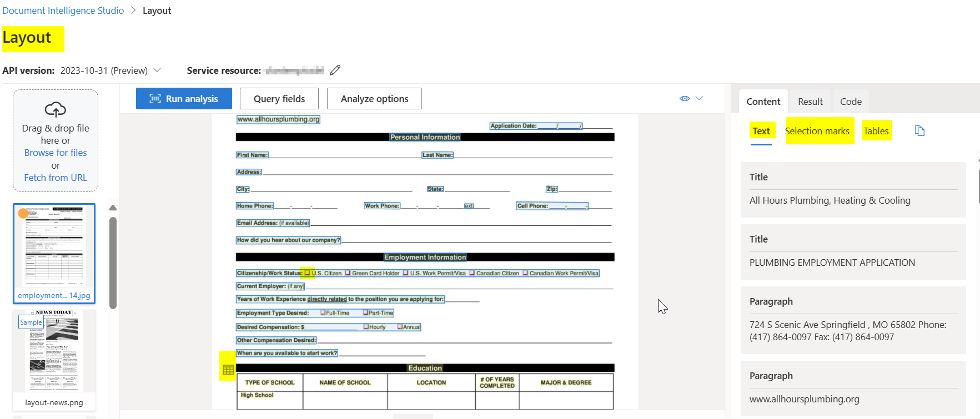Click the orange status dot on employment thumbnail
The width and height of the screenshot is (980, 419).
coord(23,214)
